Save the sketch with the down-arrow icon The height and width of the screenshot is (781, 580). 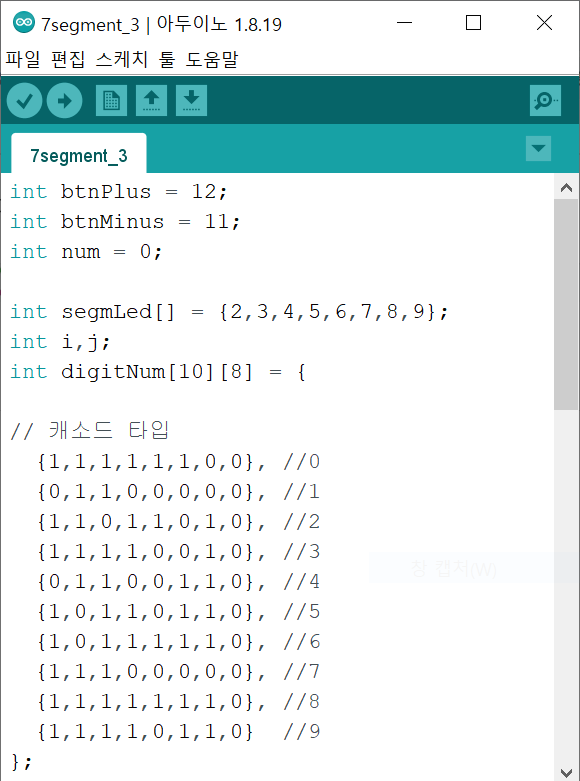[191, 101]
